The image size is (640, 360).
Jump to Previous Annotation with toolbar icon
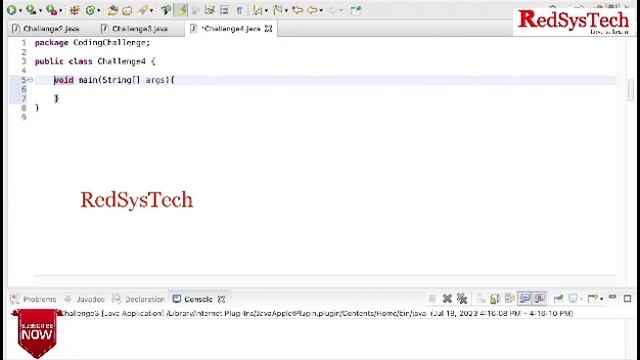point(277,10)
